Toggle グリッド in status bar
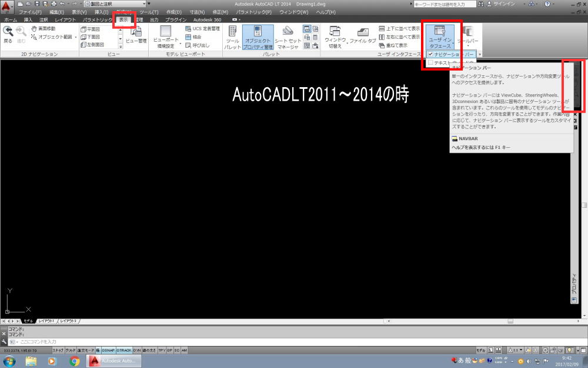 tap(71, 350)
